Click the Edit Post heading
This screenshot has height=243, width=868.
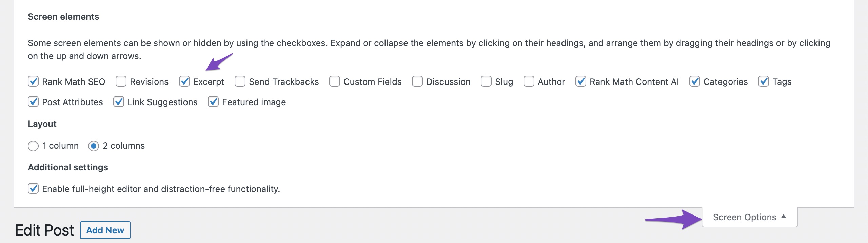[x=45, y=230]
